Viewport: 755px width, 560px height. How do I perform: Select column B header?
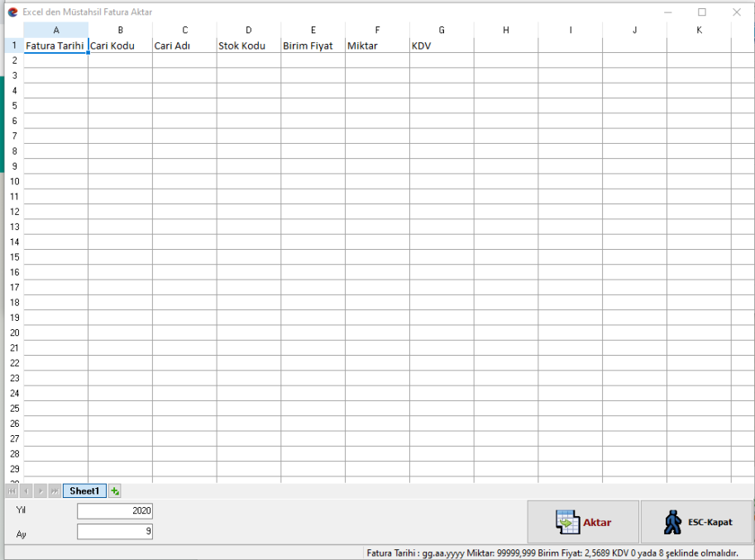(x=121, y=30)
